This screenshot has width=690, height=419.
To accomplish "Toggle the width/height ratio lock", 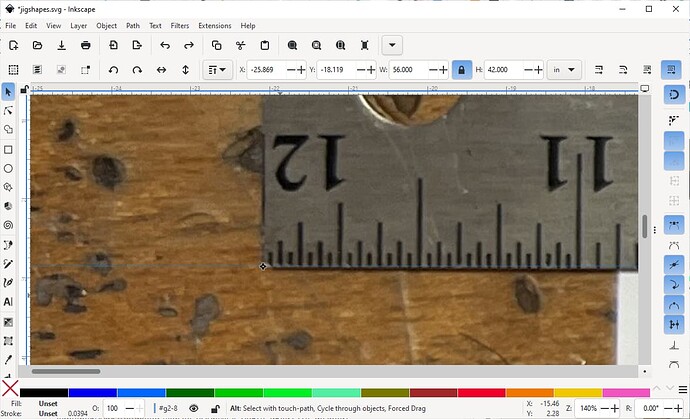I will tap(462, 70).
